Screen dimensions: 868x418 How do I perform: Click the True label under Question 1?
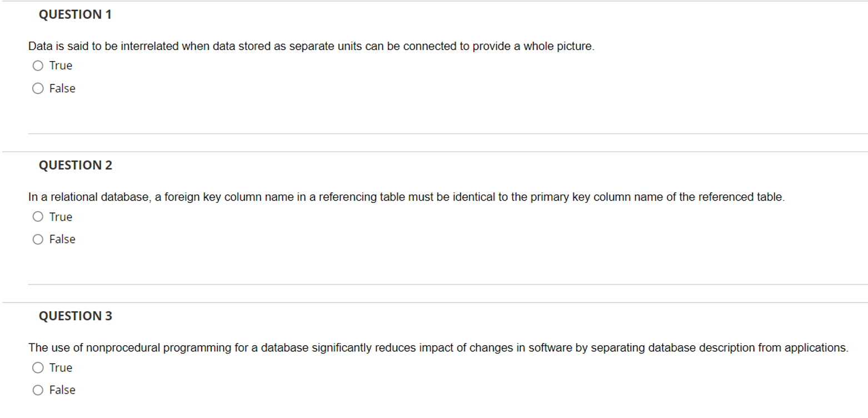pos(60,66)
